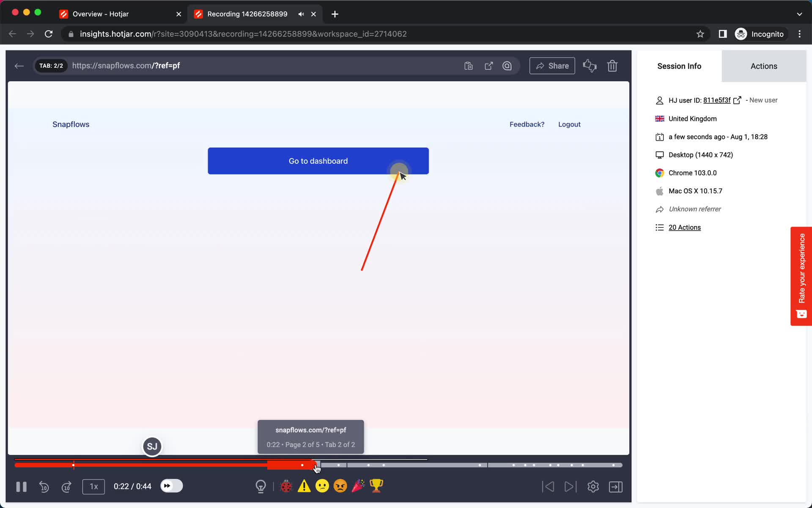Select the angry face emoji icon

click(340, 486)
